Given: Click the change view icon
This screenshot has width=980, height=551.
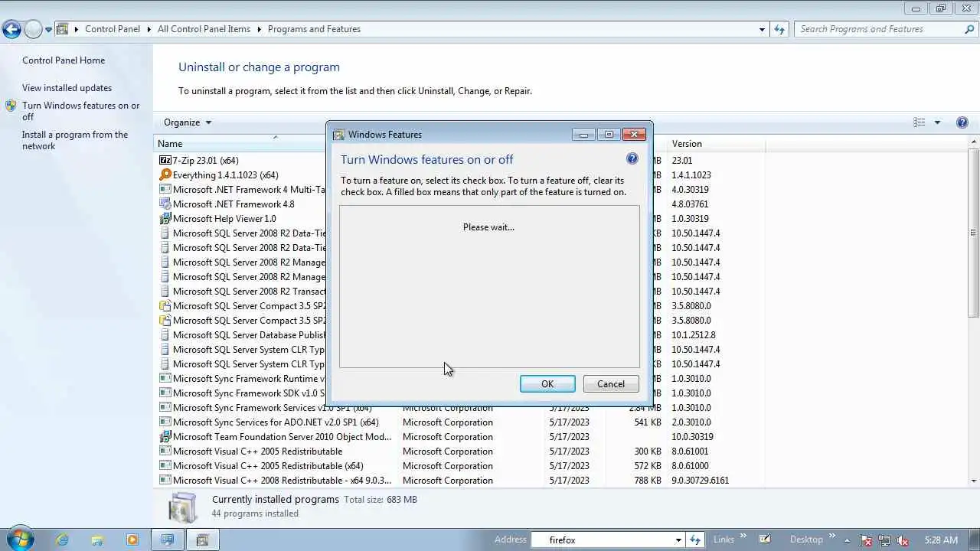Looking at the screenshot, I should (920, 122).
